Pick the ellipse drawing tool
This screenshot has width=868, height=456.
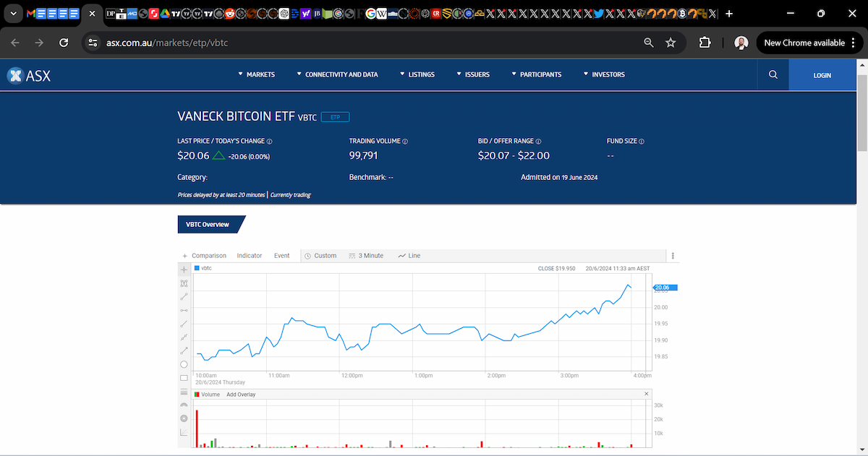point(184,364)
